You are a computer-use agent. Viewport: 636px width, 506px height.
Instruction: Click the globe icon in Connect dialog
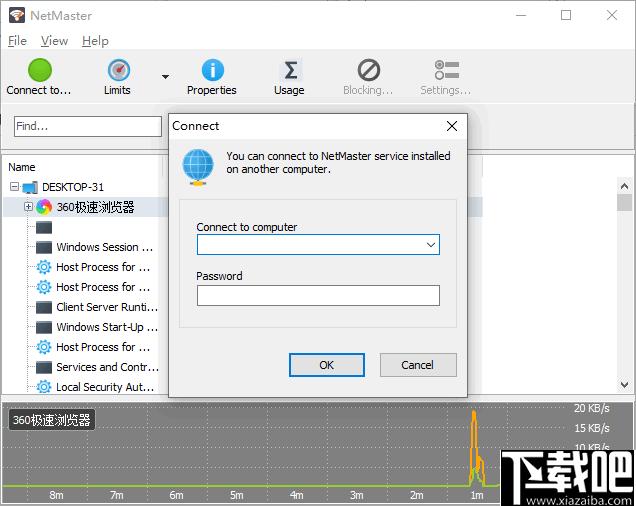(x=198, y=167)
